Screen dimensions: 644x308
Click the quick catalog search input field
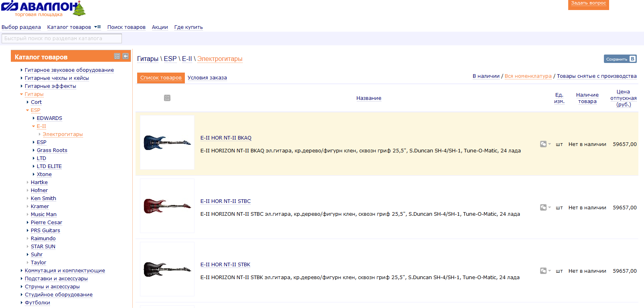(62, 38)
